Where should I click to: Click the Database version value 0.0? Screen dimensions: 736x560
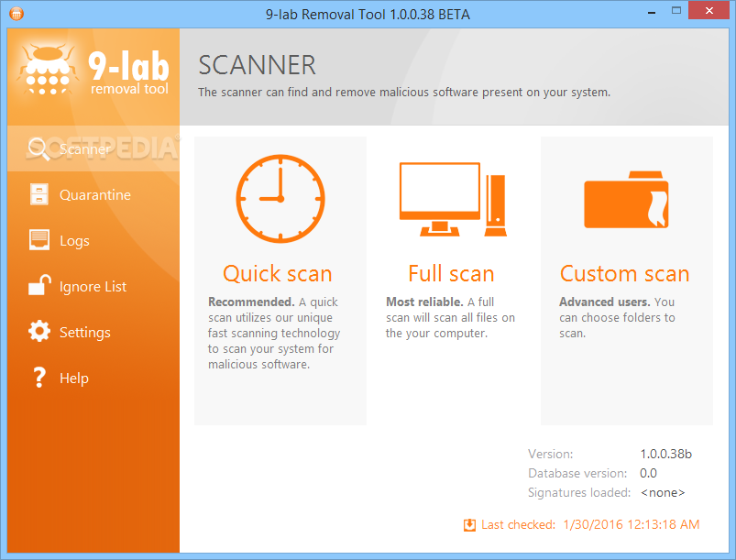click(x=648, y=473)
